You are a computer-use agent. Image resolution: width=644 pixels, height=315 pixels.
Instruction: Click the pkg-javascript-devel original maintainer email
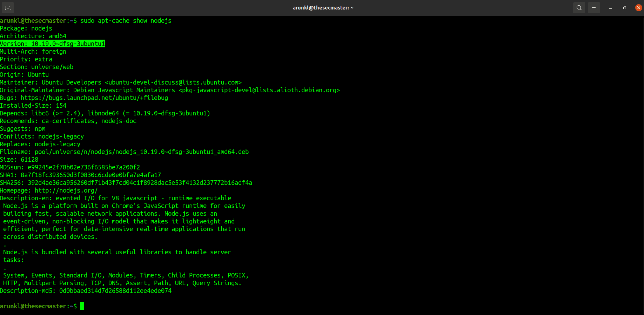click(x=259, y=90)
